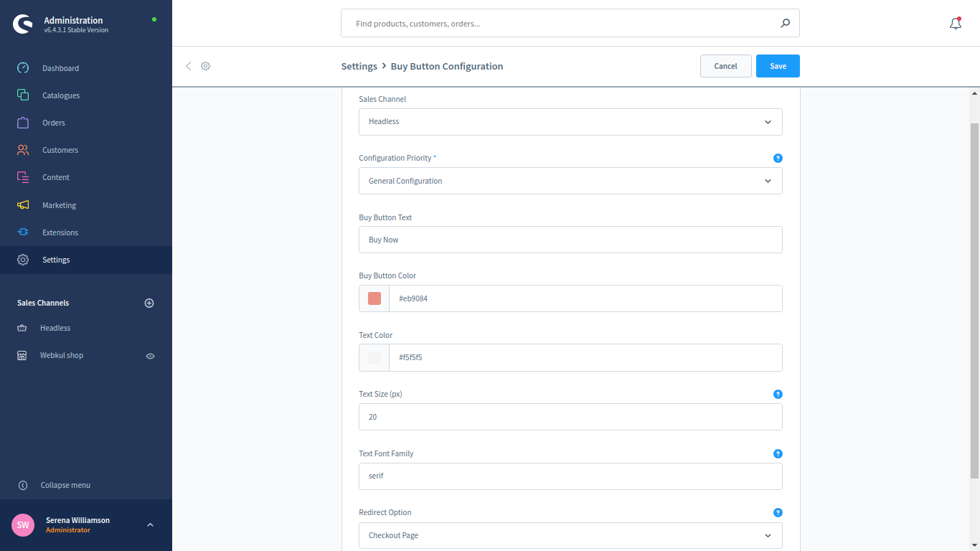980x551 pixels.
Task: Click the Content layout icon
Action: [23, 177]
